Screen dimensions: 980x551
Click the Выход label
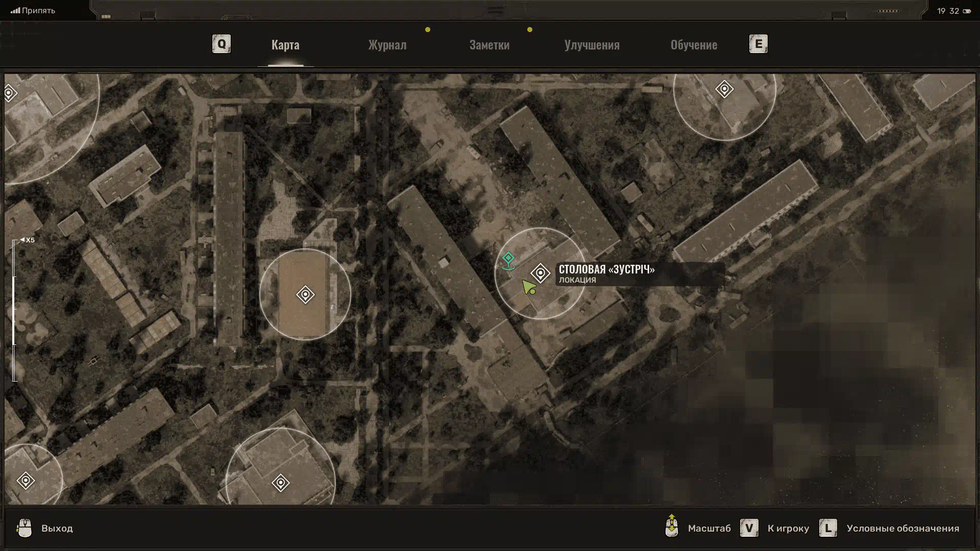(x=57, y=529)
